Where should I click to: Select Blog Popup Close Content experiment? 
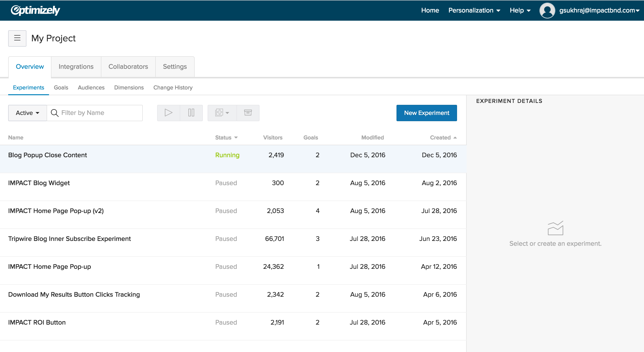click(x=233, y=159)
